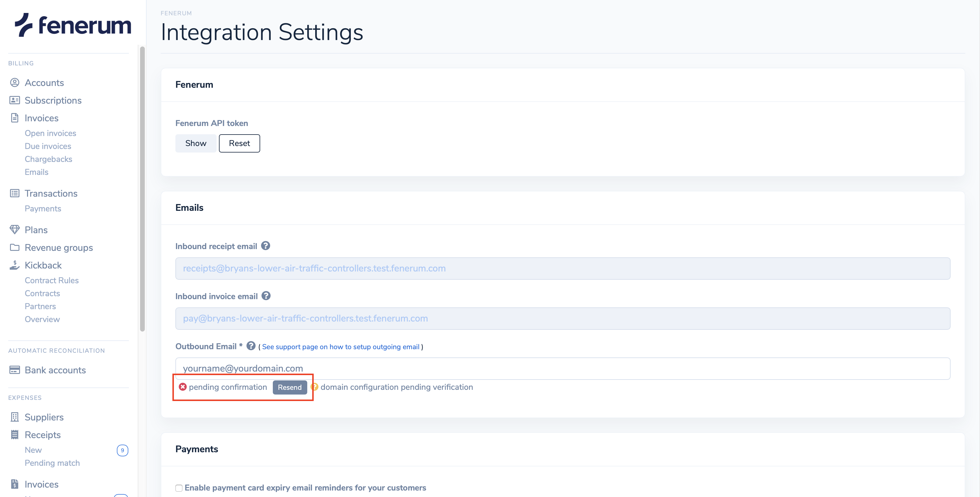
Task: Click the sidebar scrollbar
Action: 142,189
